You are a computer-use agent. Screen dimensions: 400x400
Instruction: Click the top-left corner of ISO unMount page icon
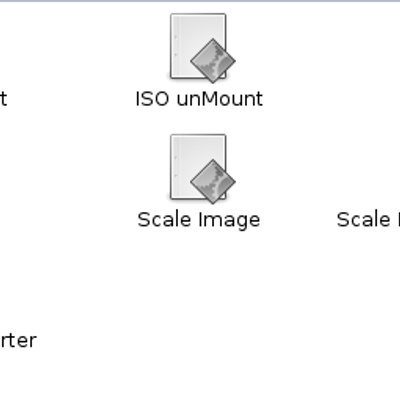coord(172,15)
